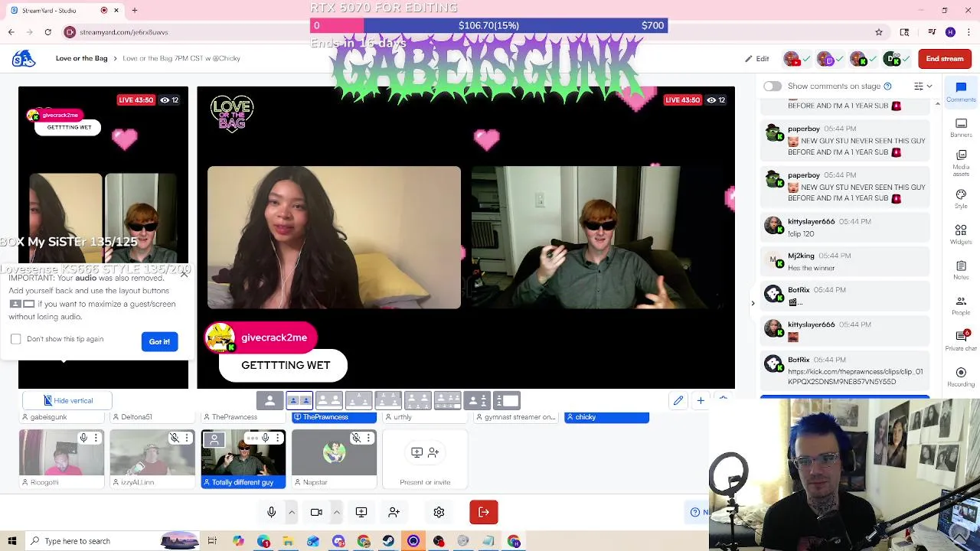The image size is (980, 551).
Task: Open the Widgets panel
Action: [961, 234]
